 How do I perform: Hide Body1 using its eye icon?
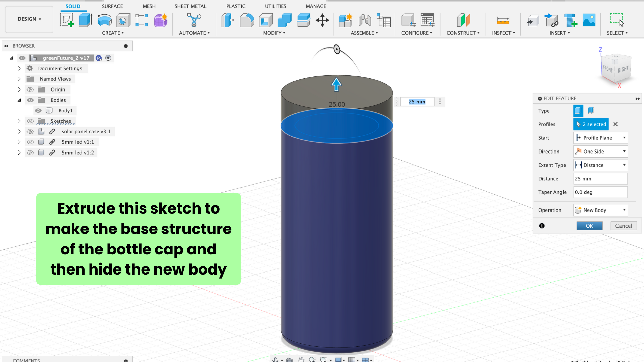(38, 111)
